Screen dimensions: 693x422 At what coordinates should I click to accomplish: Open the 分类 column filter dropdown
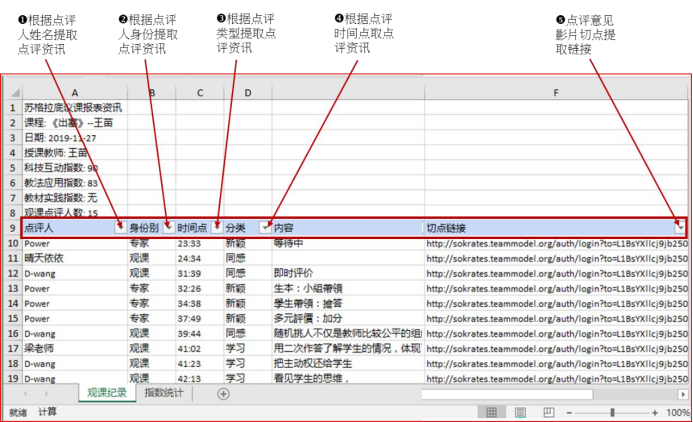(x=264, y=228)
